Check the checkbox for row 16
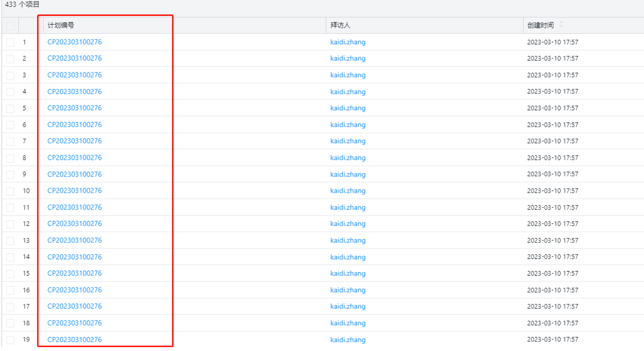Screen dimensions: 644x351 [11, 290]
